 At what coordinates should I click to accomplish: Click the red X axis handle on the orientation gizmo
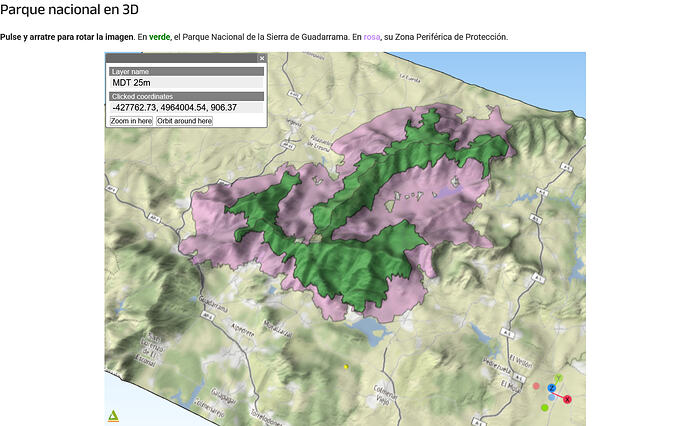click(567, 399)
